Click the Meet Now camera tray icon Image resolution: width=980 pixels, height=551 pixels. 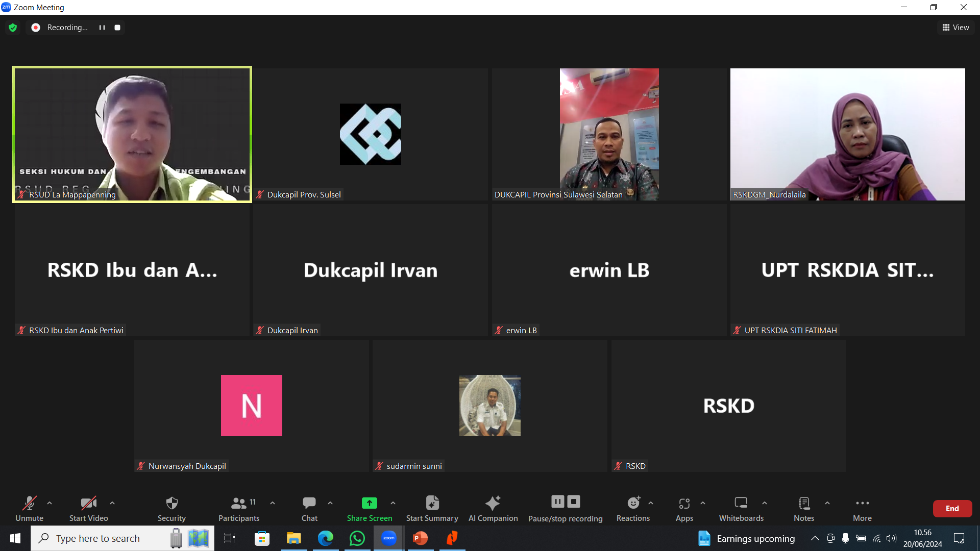tap(830, 538)
